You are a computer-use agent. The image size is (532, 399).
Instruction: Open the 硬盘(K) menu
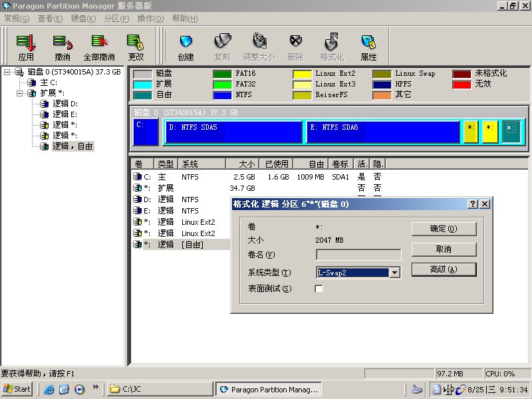coord(83,19)
